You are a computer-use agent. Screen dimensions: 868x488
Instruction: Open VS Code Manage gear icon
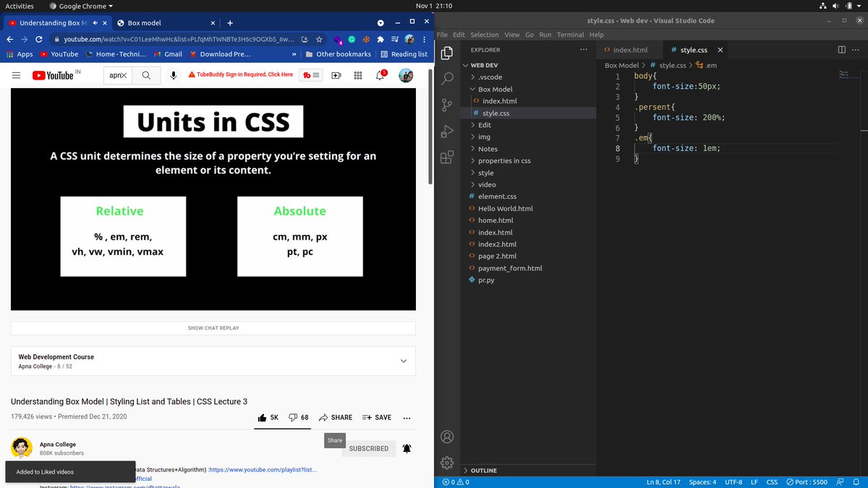(447, 463)
